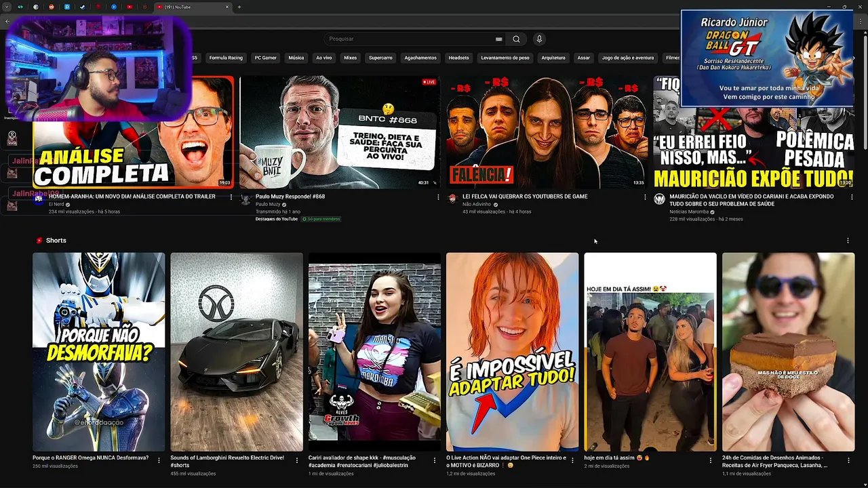Image resolution: width=868 pixels, height=488 pixels.
Task: Switch to the Steam pinned tab
Action: 83,7
